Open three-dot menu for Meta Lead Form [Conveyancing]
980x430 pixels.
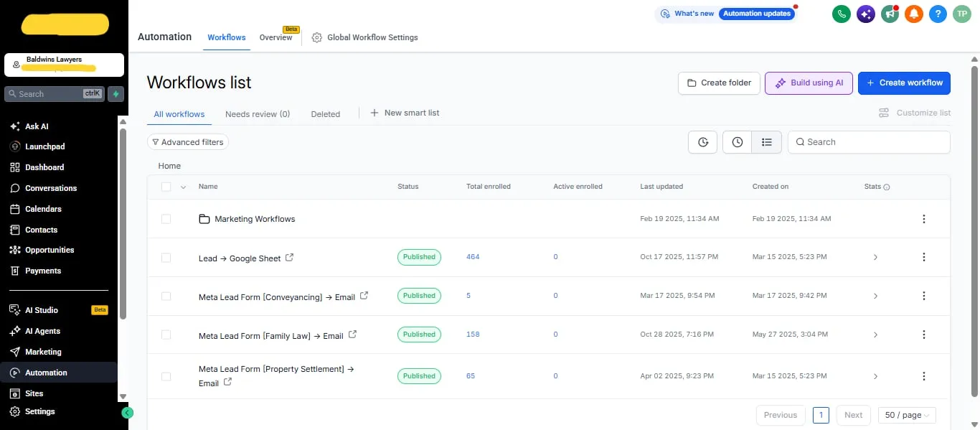click(924, 296)
